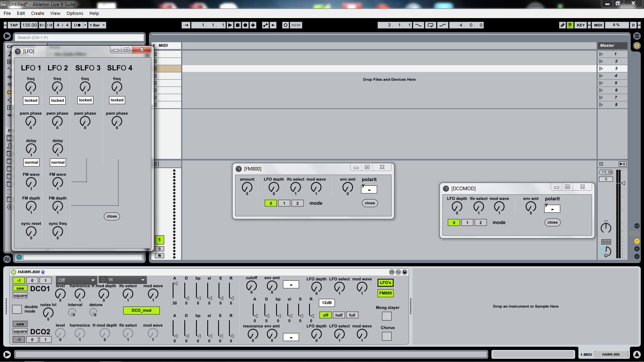
Task: Toggle the Punch-In switch icon
Action: click(419, 25)
